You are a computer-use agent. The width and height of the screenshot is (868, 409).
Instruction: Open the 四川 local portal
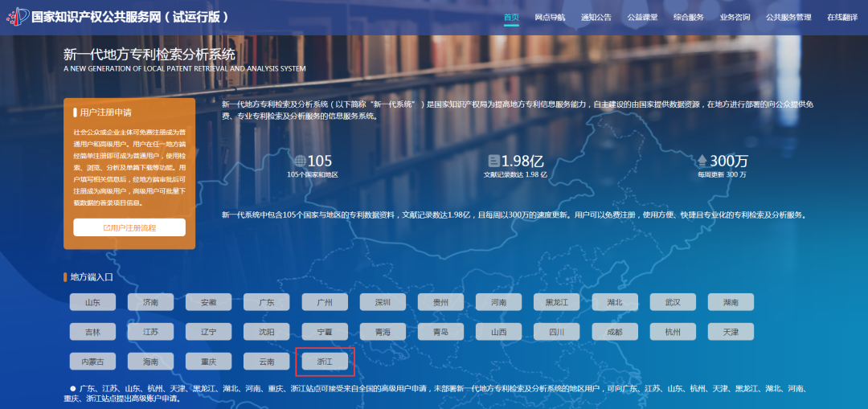pos(557,332)
